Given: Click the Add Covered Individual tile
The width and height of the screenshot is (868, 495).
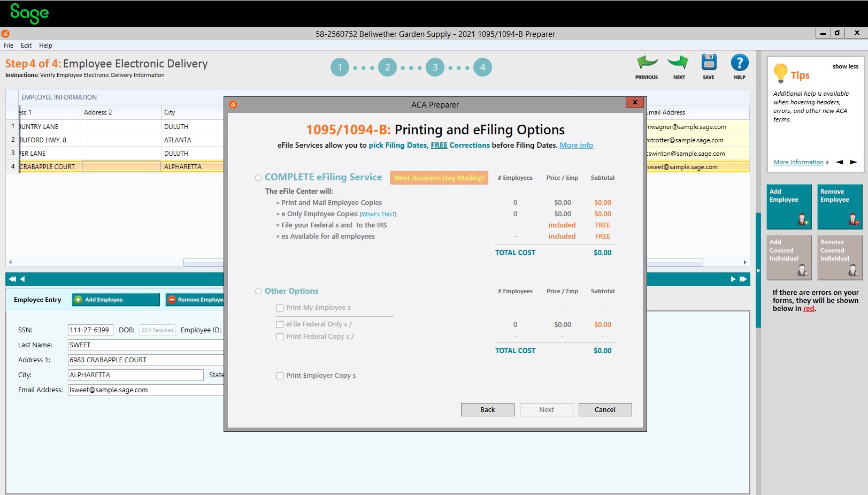Looking at the screenshot, I should 789,257.
